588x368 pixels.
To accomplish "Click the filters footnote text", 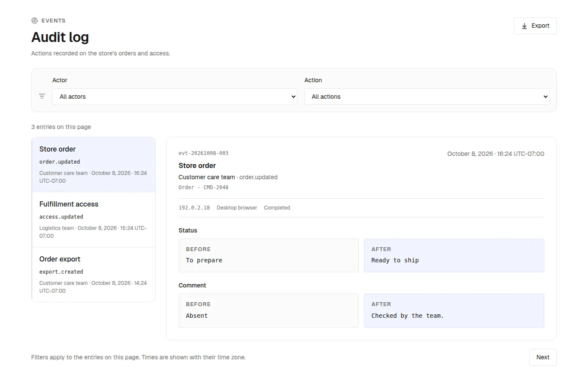I will point(138,357).
